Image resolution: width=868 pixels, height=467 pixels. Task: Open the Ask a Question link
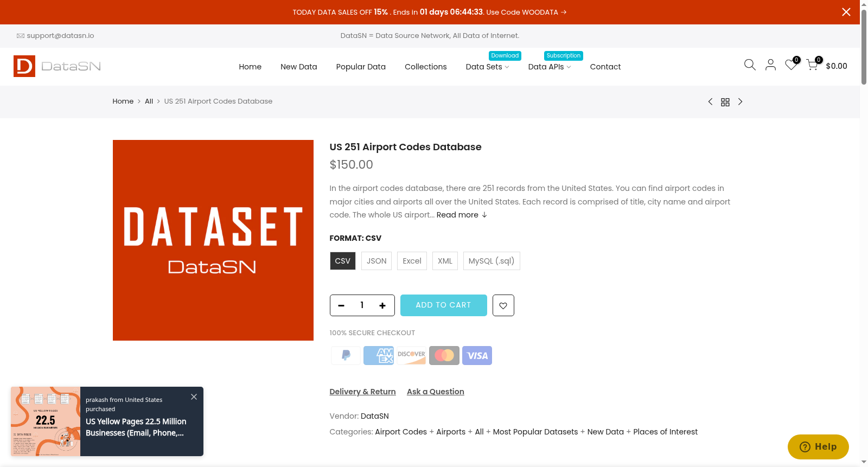[x=436, y=392]
